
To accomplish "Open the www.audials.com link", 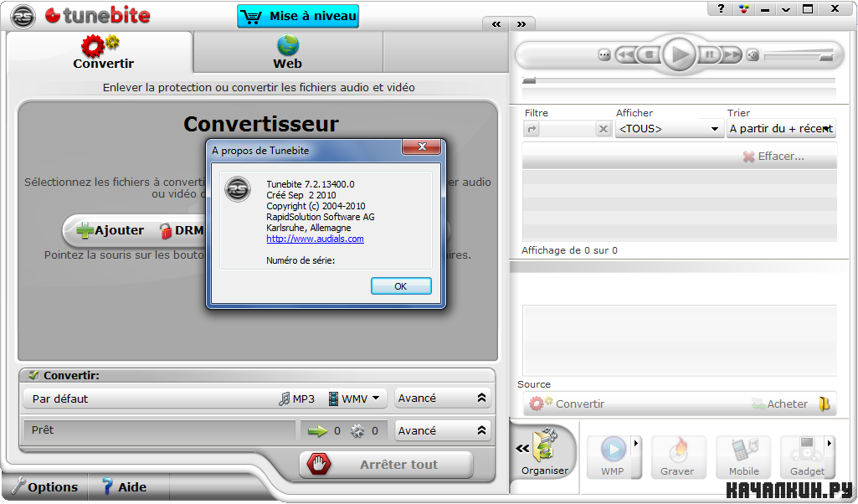I will [x=316, y=239].
